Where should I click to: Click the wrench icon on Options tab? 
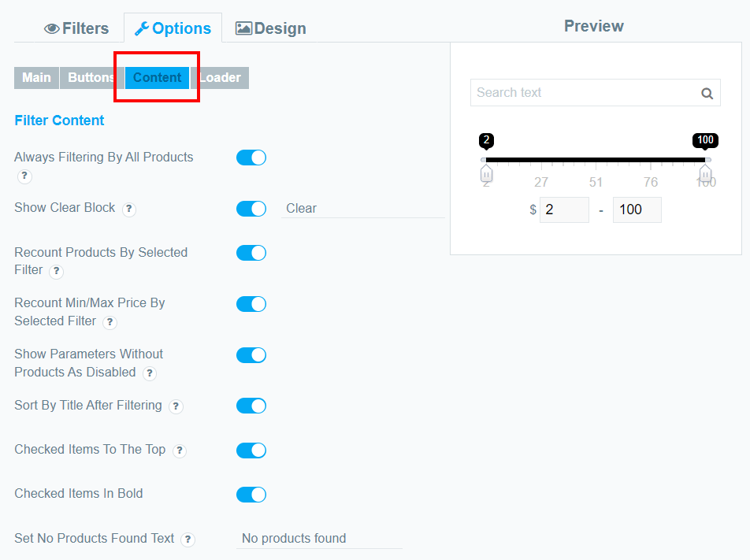point(142,28)
